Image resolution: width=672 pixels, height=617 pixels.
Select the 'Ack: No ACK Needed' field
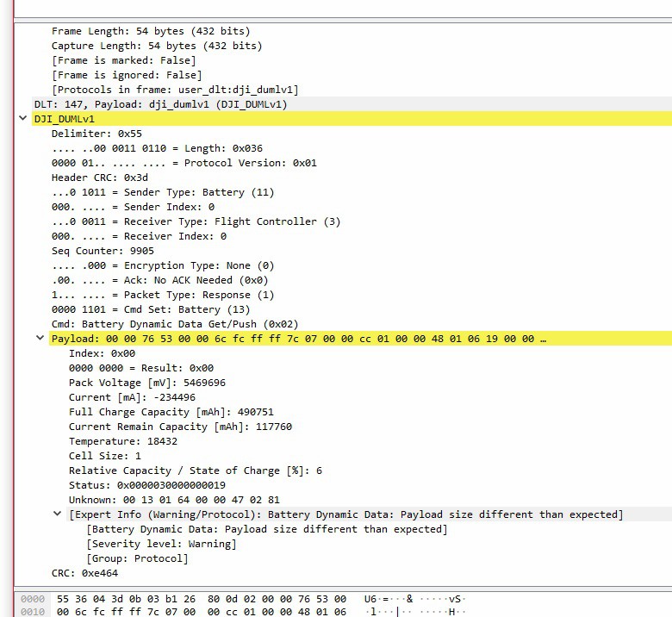pos(159,280)
